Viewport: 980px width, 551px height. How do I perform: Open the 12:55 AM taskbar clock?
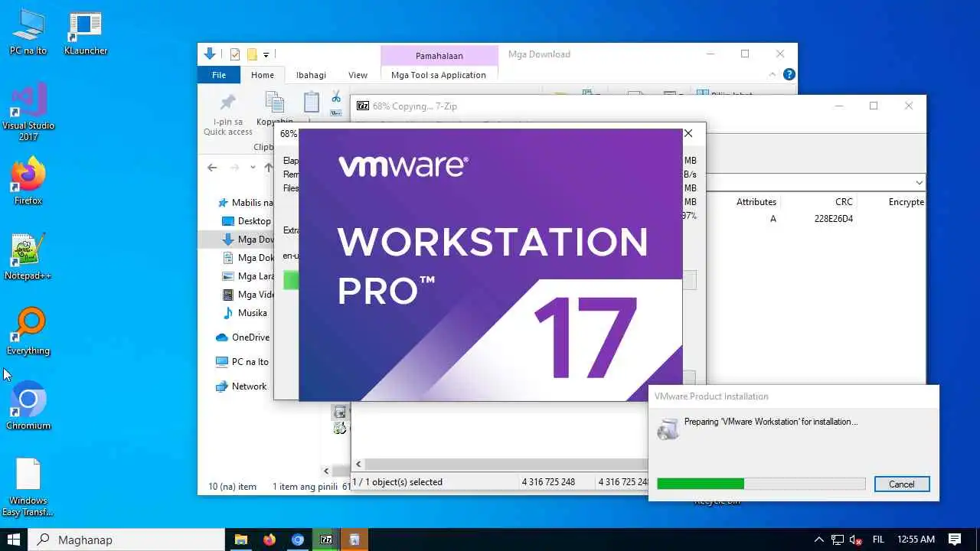coord(915,540)
